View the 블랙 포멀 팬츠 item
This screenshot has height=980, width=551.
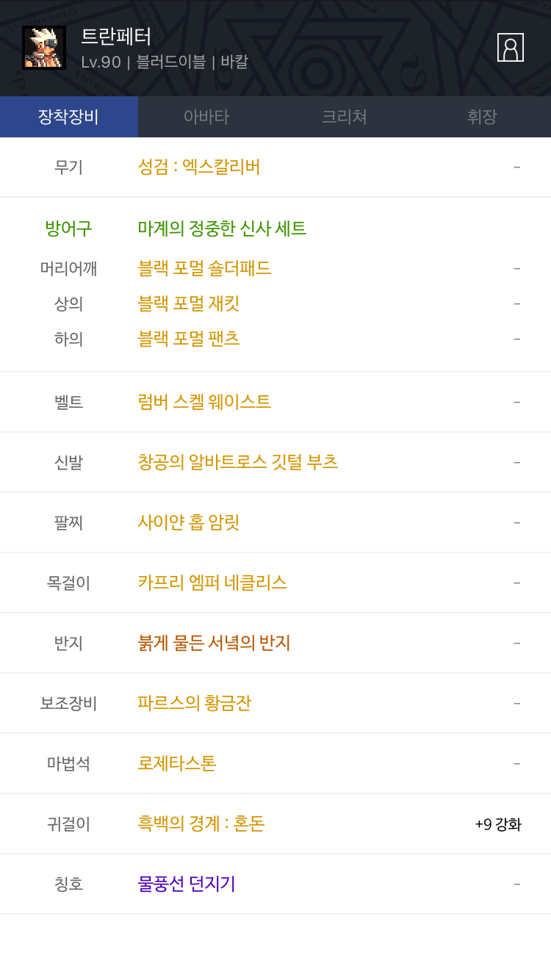coord(189,339)
